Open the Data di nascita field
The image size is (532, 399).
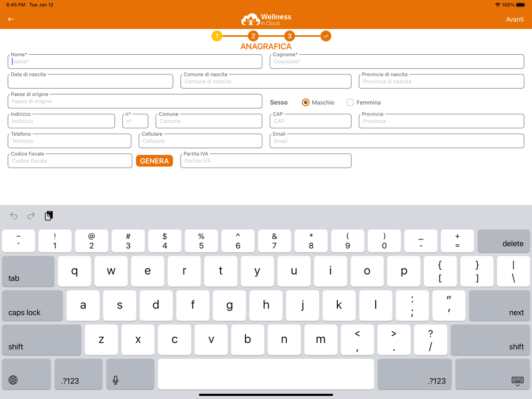(90, 81)
